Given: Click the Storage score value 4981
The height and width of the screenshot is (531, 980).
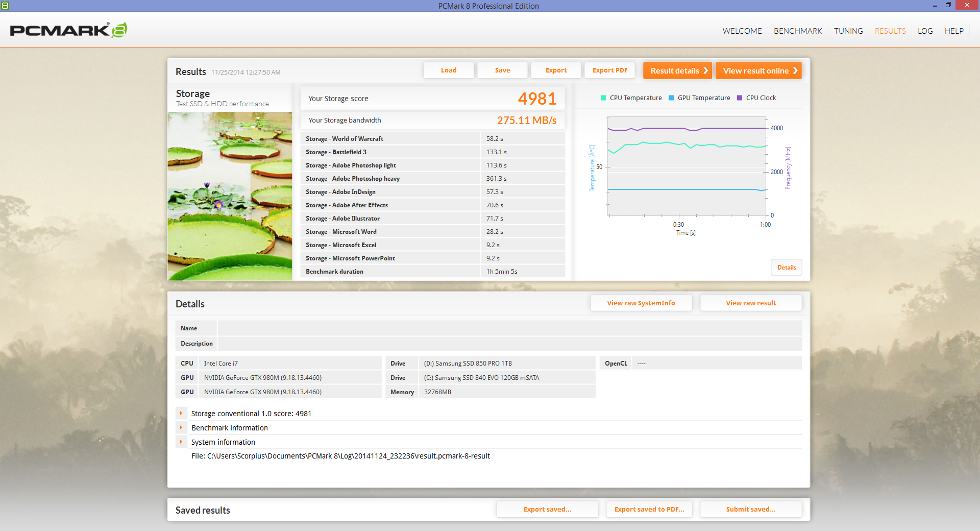Looking at the screenshot, I should pyautogui.click(x=537, y=99).
